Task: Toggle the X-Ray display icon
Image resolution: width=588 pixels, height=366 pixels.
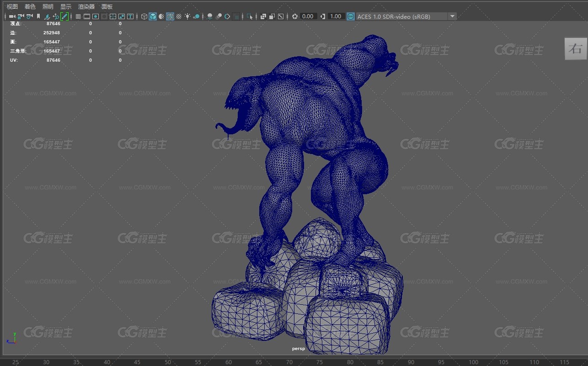Action: tap(263, 16)
